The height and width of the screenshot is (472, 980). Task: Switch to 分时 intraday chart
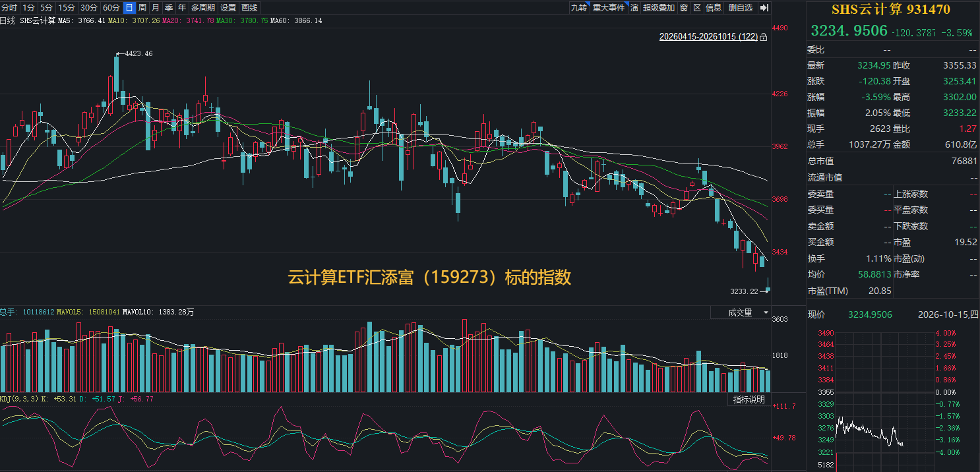9,8
